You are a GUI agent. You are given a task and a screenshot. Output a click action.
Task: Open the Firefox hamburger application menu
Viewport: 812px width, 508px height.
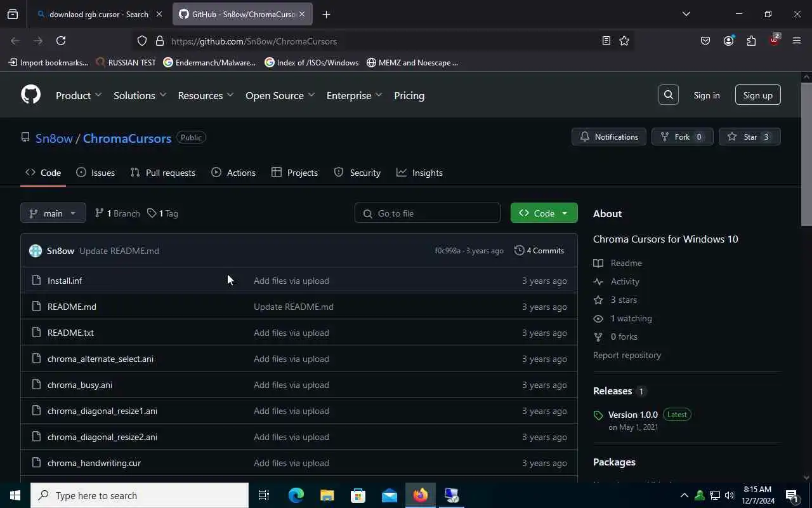[x=797, y=41]
